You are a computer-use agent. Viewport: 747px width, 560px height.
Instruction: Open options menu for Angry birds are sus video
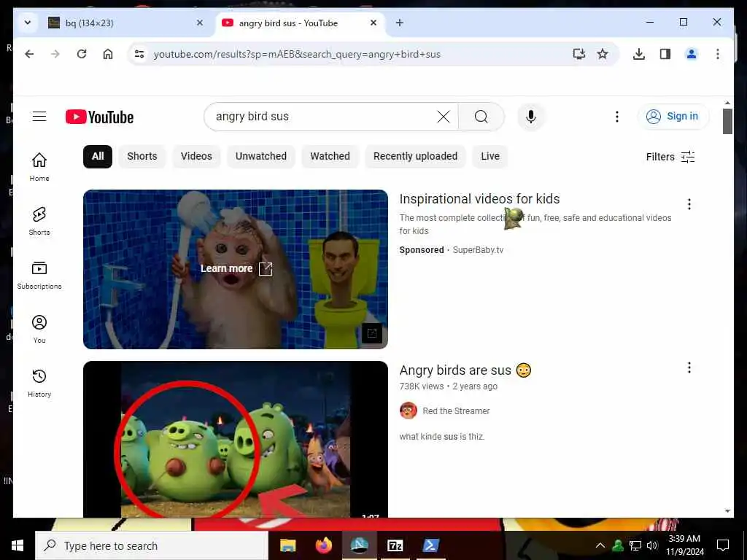click(689, 367)
